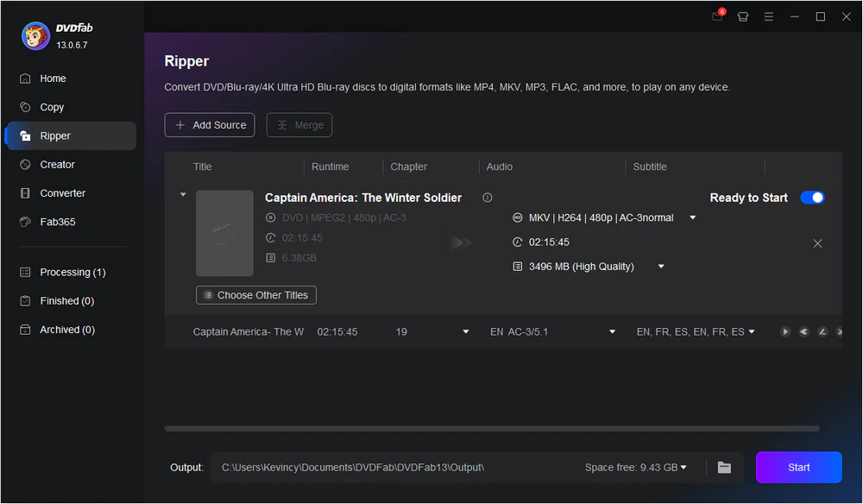The width and height of the screenshot is (863, 504).
Task: Click the source size 6.38GB text
Action: point(299,258)
